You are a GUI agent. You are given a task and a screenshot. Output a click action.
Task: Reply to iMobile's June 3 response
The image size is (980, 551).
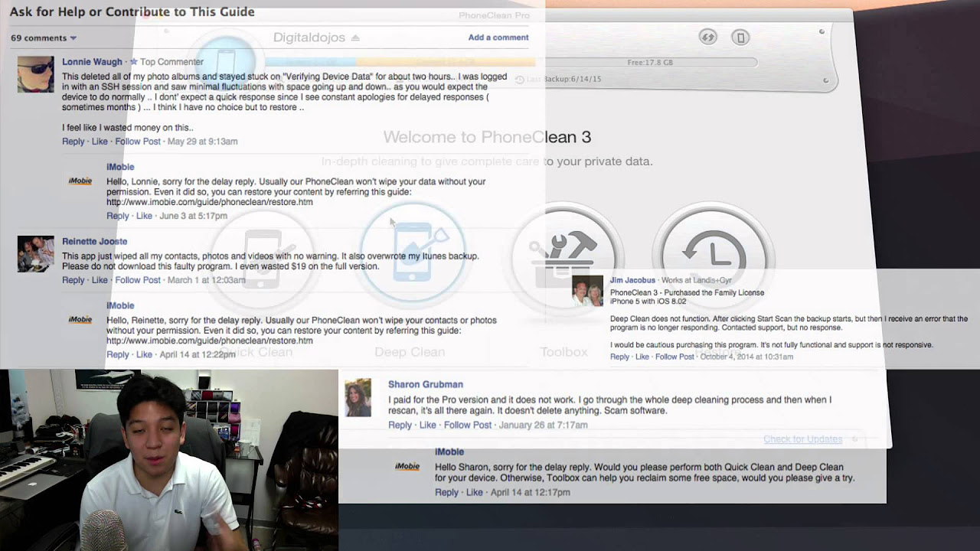tap(118, 216)
